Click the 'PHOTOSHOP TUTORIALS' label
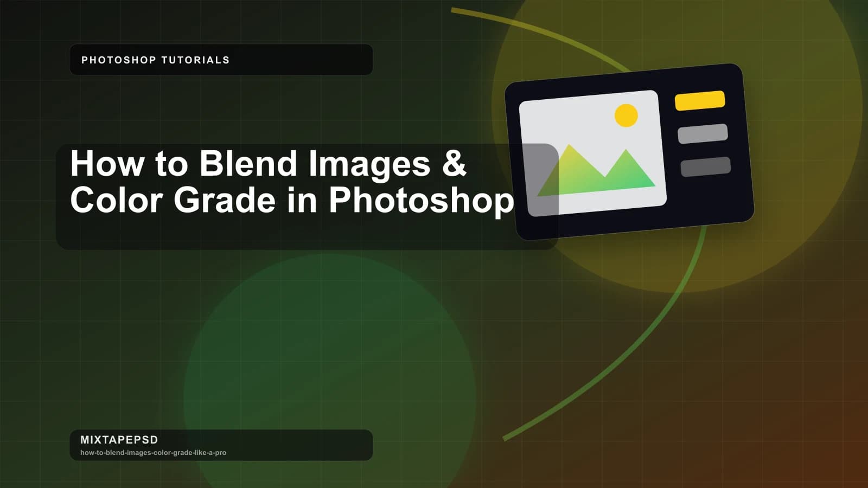 coord(156,60)
